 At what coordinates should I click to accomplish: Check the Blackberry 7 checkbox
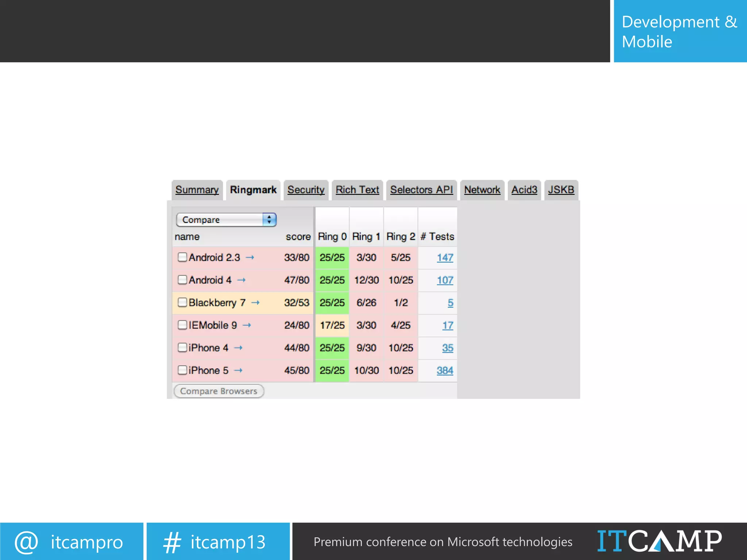[x=182, y=303]
